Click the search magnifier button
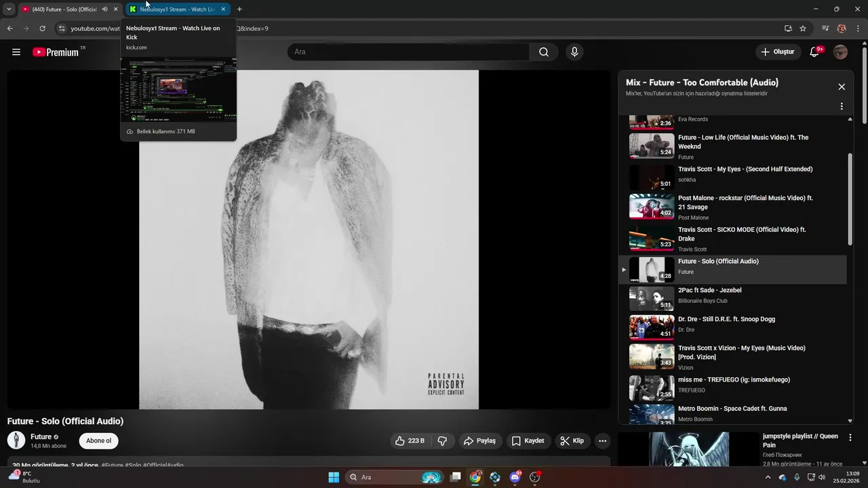 pos(544,52)
